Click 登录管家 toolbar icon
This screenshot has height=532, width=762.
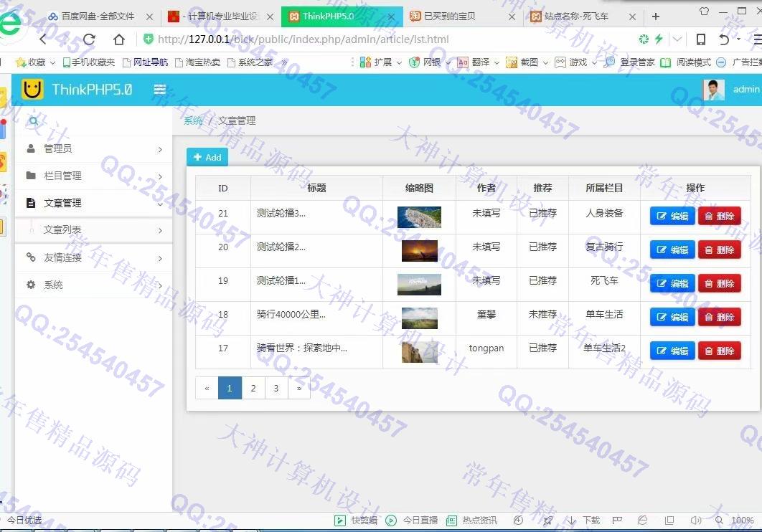coord(629,62)
